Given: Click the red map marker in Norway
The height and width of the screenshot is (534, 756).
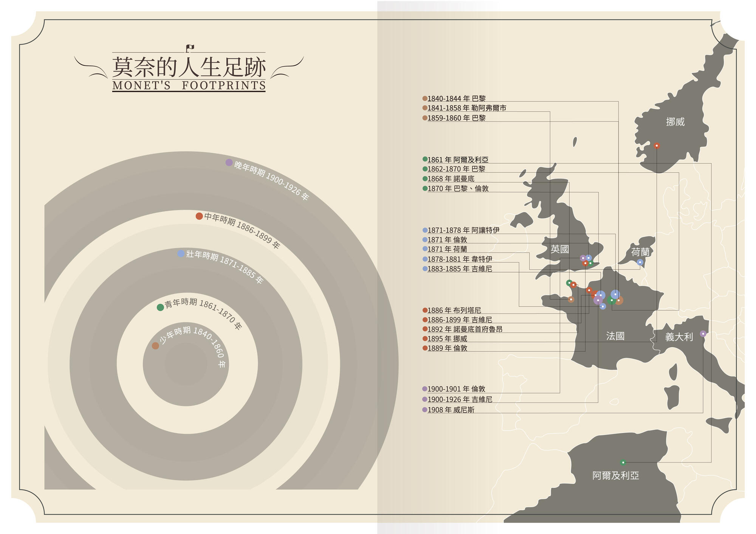Looking at the screenshot, I should click(657, 146).
